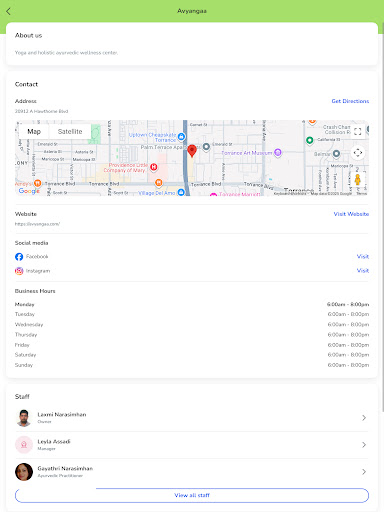
Task: Click the Leyla Assadi name
Action: (54, 442)
